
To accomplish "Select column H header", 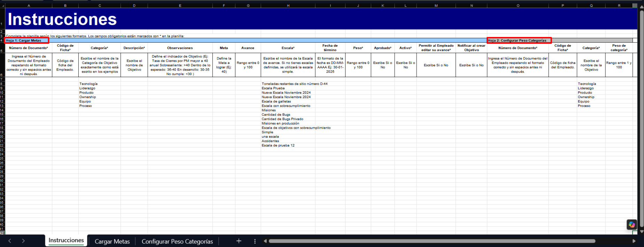I will [x=288, y=6].
